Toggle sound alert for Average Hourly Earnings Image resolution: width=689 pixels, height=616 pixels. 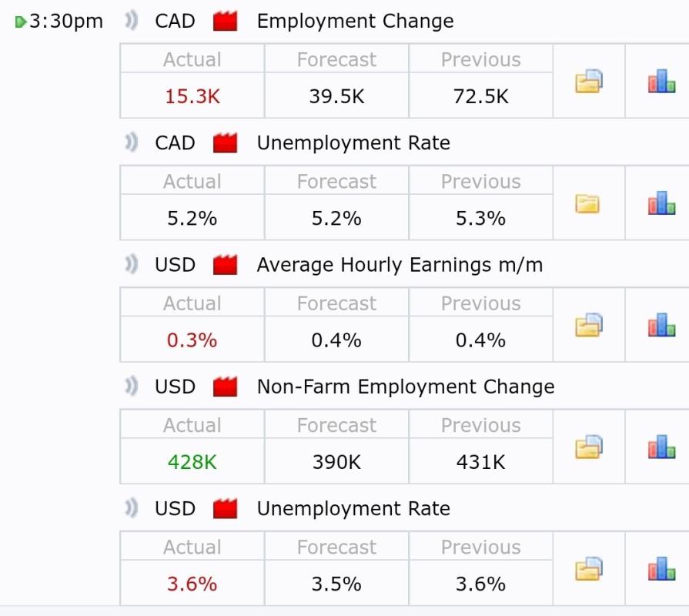[132, 265]
